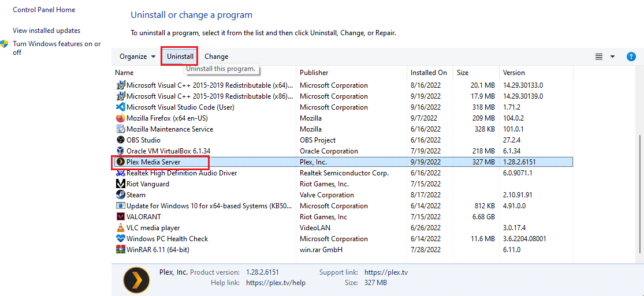The height and width of the screenshot is (296, 644).
Task: Click the VALORANT icon
Action: click(120, 217)
